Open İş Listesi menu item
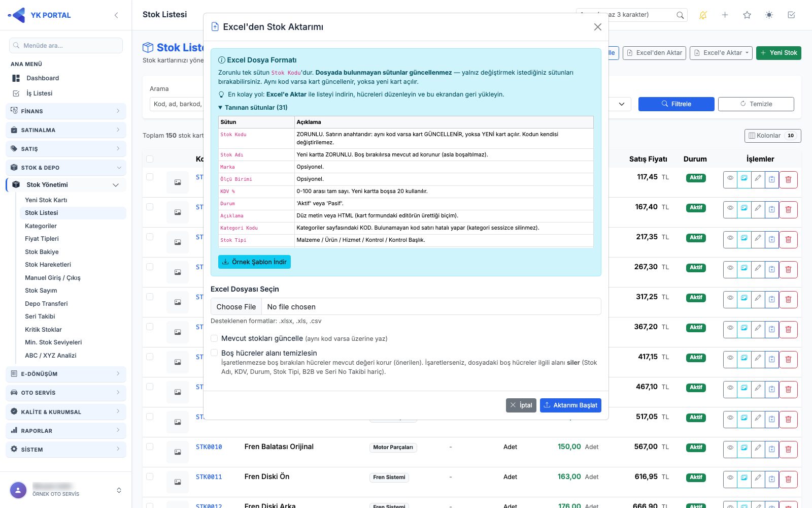Viewport: 812px width, 508px height. coord(40,93)
